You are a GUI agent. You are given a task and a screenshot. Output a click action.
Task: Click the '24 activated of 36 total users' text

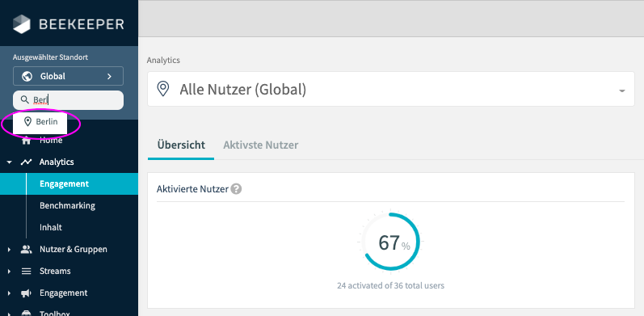(390, 285)
